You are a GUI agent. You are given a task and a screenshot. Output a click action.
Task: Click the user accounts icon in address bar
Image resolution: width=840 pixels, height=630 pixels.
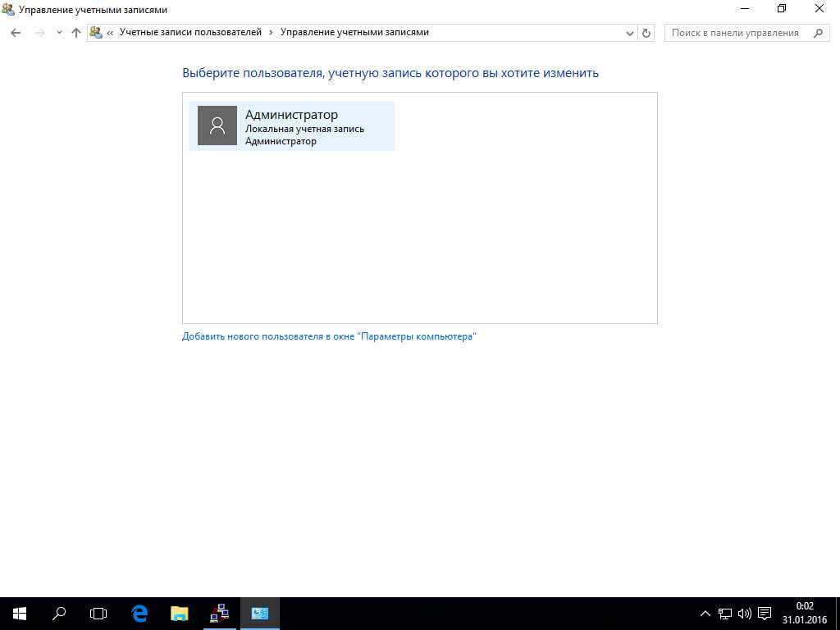pos(96,32)
